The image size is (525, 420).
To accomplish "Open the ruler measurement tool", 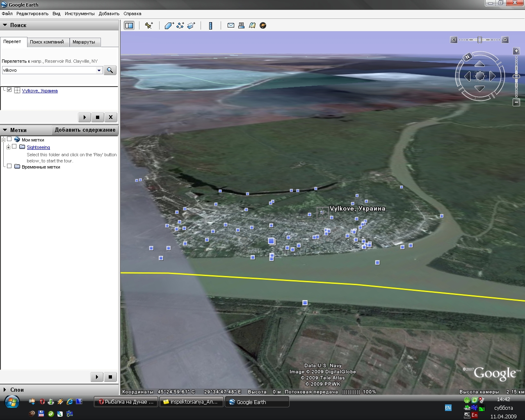I will 211,25.
